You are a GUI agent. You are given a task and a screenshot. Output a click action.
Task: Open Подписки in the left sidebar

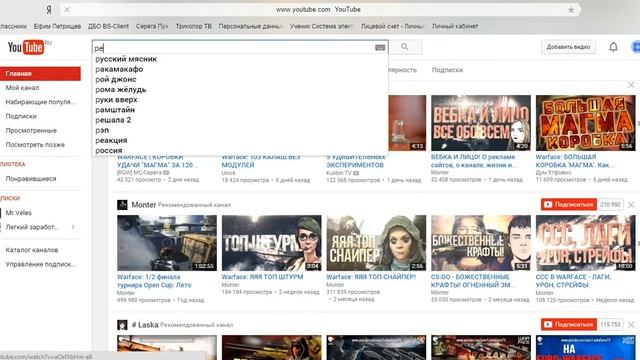(21, 116)
